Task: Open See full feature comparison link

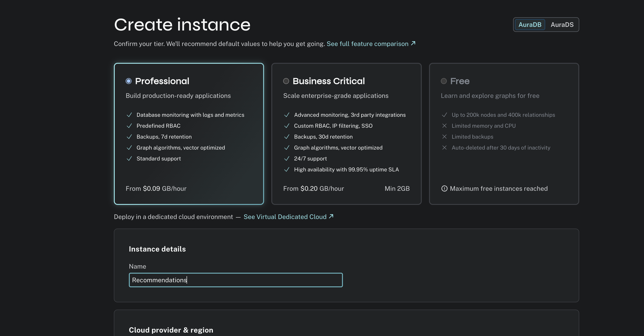Action: [x=367, y=44]
